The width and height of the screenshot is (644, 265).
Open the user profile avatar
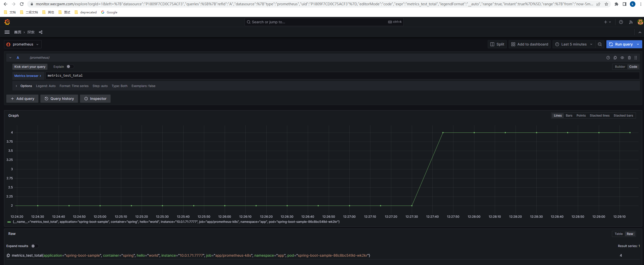coord(640,22)
